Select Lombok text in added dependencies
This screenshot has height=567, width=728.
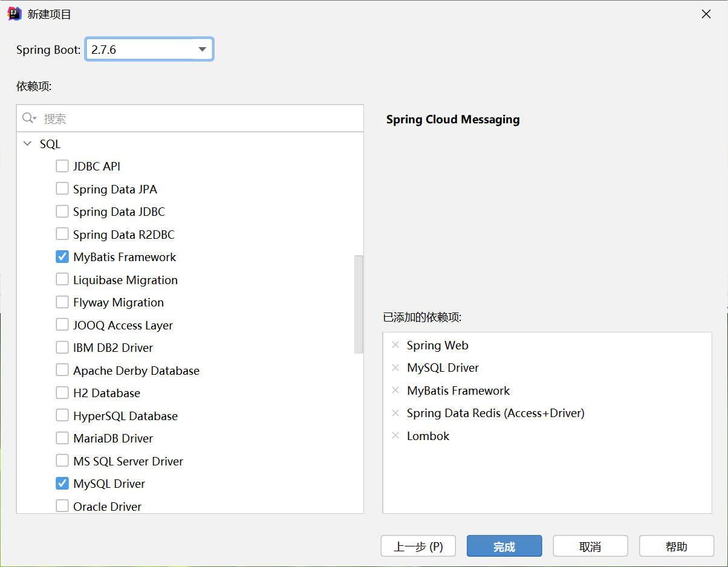click(x=428, y=436)
